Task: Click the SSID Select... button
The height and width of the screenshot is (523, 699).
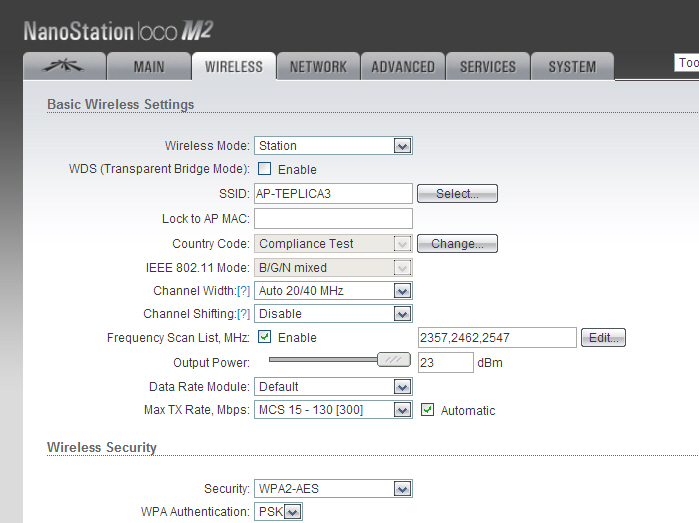Action: 457,194
